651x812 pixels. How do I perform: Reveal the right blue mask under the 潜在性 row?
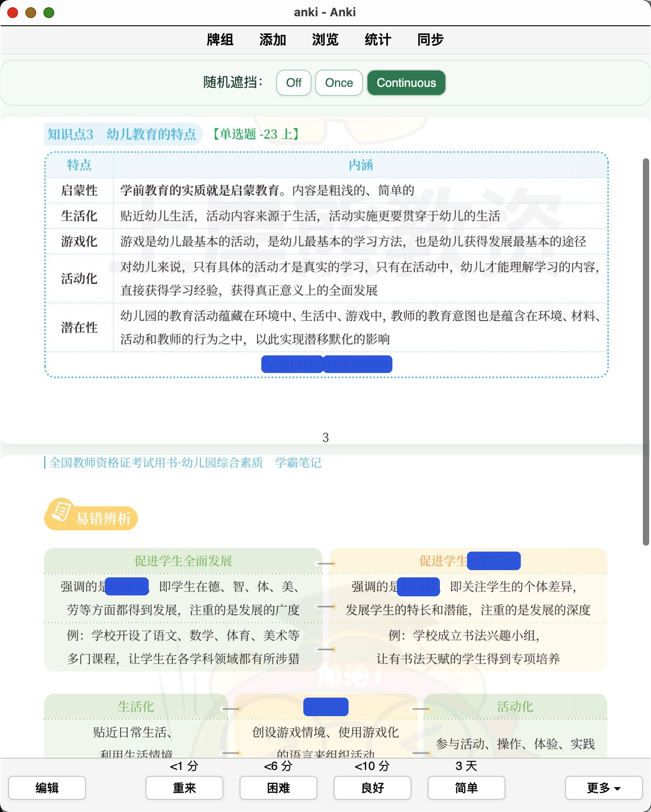[358, 364]
